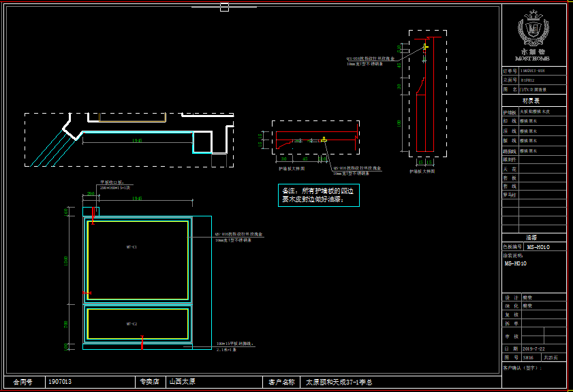Click the boxed 备注 remark note
The height and width of the screenshot is (392, 573).
(318, 196)
